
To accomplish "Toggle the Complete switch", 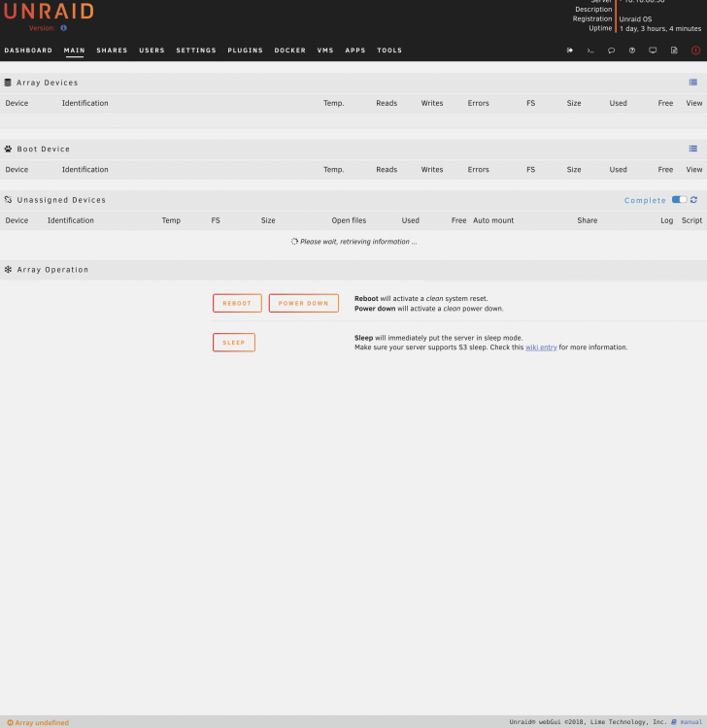I will (x=679, y=200).
